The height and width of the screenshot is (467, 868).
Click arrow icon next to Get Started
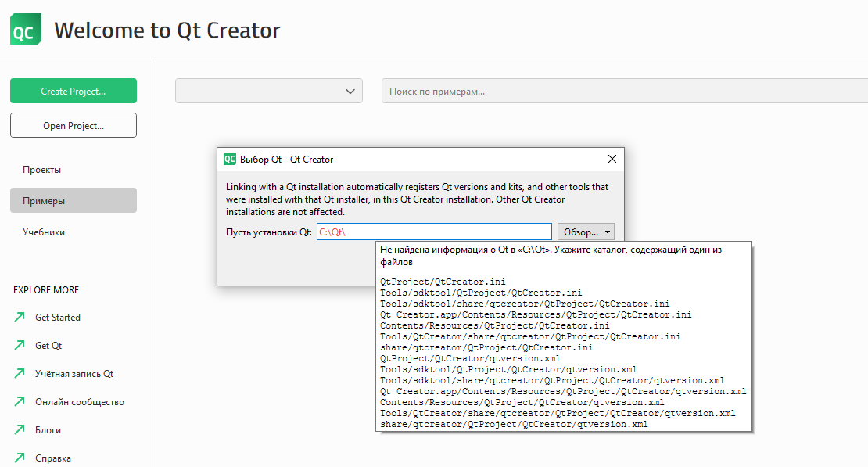(20, 317)
